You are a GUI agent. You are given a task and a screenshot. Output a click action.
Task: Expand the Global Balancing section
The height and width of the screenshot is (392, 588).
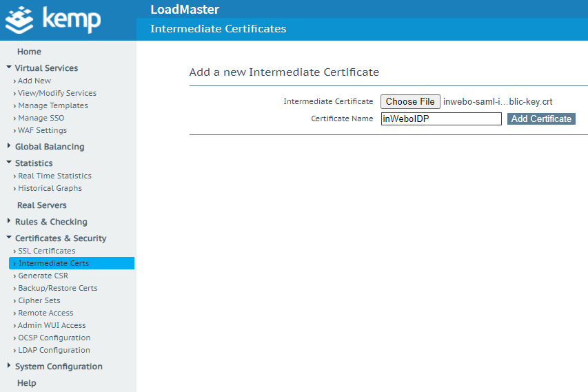point(9,146)
